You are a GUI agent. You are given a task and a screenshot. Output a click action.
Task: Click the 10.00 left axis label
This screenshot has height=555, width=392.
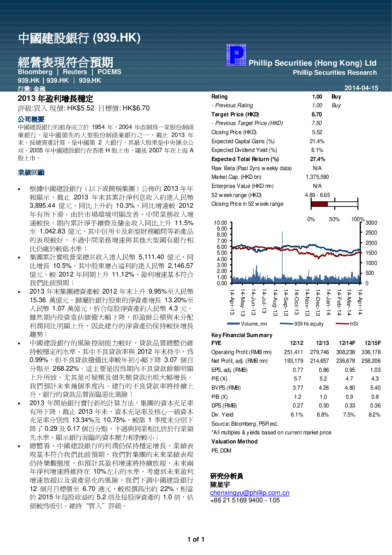point(220,223)
